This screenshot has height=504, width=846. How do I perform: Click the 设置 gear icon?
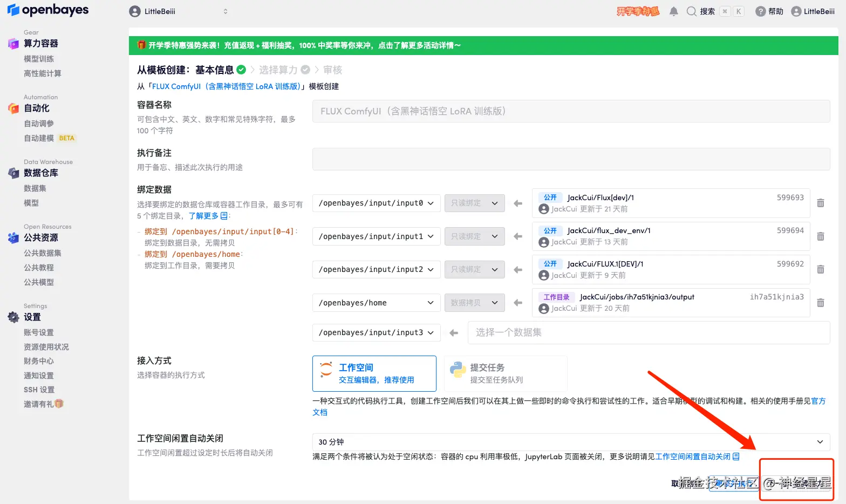click(x=13, y=317)
